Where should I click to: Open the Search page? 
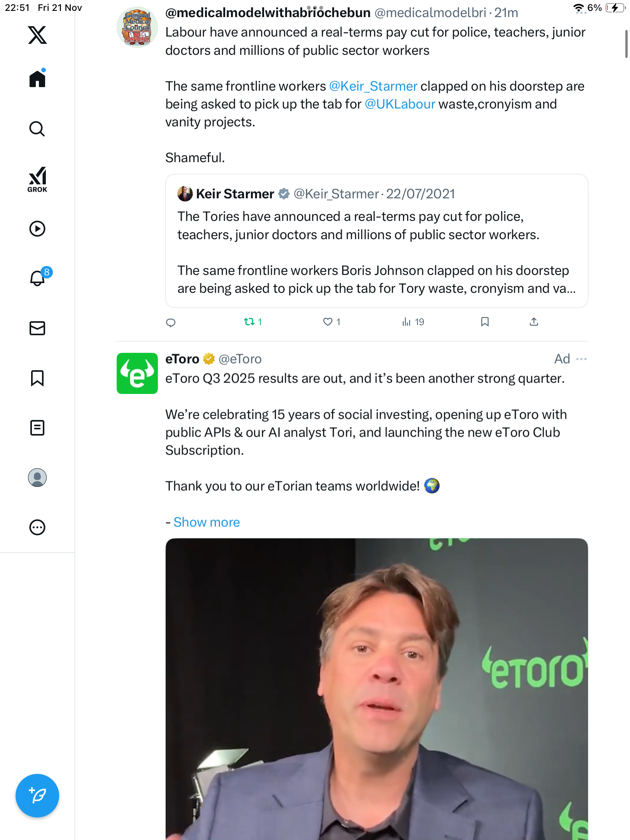(x=37, y=129)
